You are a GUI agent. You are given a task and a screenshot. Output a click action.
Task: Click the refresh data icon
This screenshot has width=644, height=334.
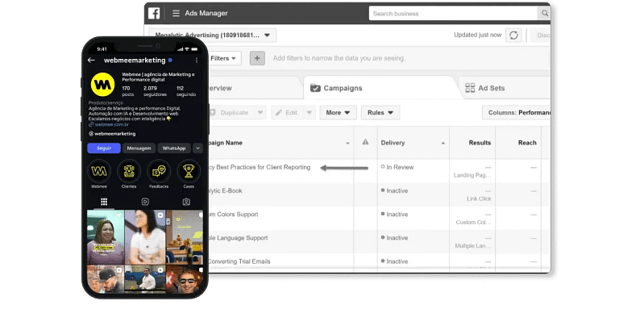(x=513, y=35)
